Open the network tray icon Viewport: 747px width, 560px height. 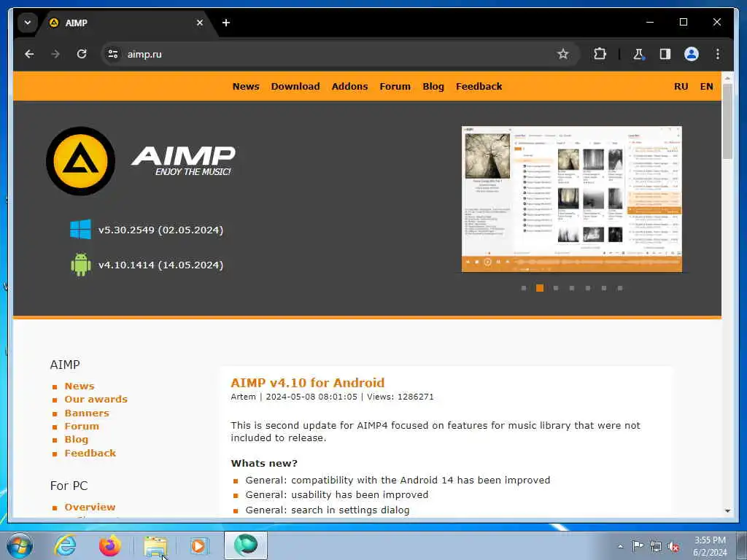click(656, 546)
